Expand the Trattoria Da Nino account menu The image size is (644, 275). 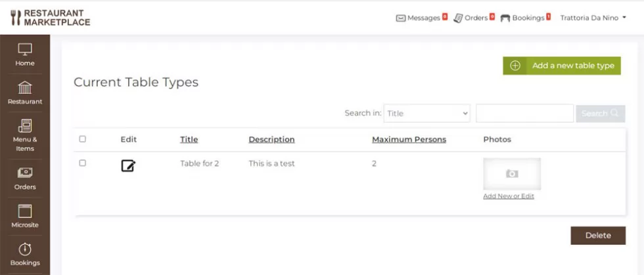pyautogui.click(x=593, y=18)
